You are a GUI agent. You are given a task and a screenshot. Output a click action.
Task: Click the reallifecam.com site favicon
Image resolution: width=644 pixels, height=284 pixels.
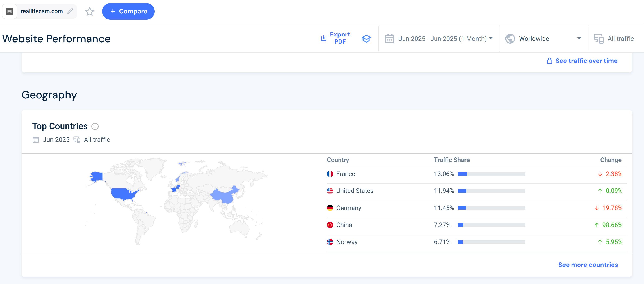pos(9,11)
